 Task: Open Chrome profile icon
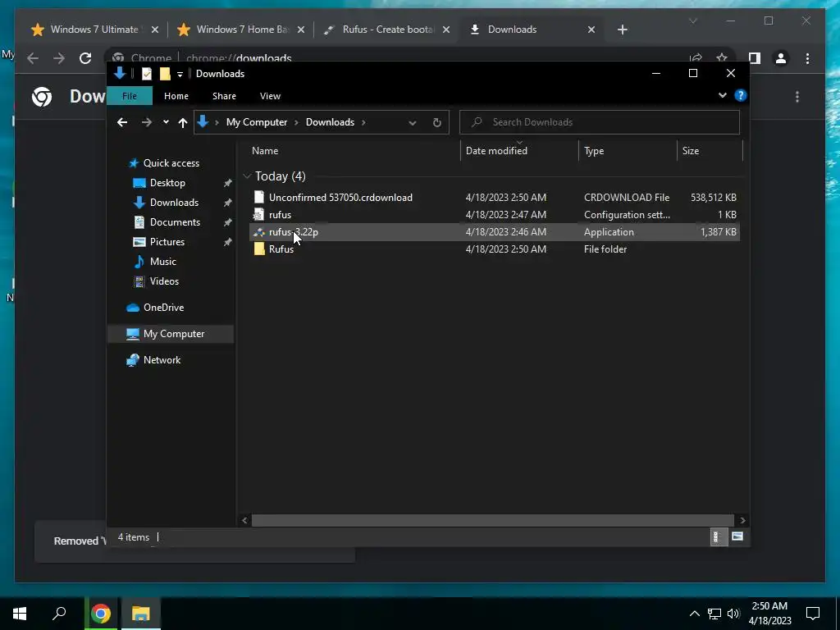click(x=781, y=58)
